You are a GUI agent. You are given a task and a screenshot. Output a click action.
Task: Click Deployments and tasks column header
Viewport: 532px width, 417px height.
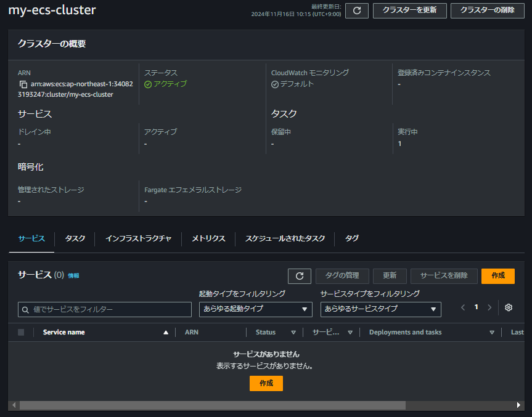405,333
